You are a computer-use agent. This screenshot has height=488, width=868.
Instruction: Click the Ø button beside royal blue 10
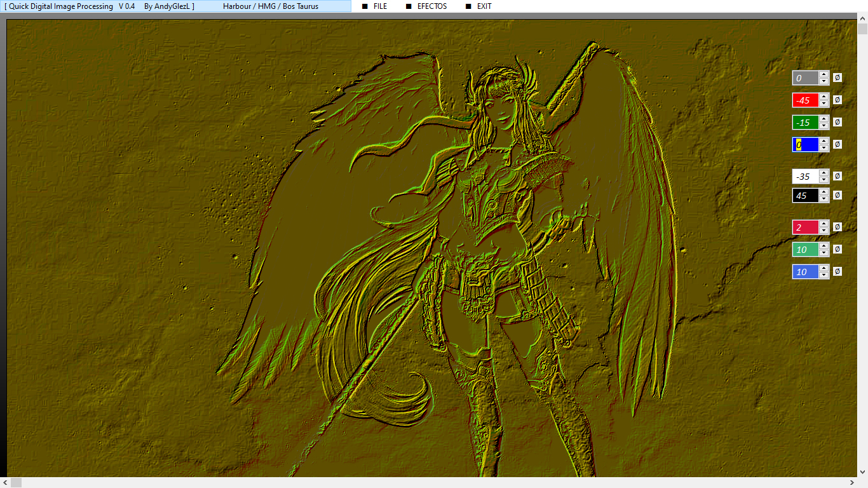pos(837,271)
